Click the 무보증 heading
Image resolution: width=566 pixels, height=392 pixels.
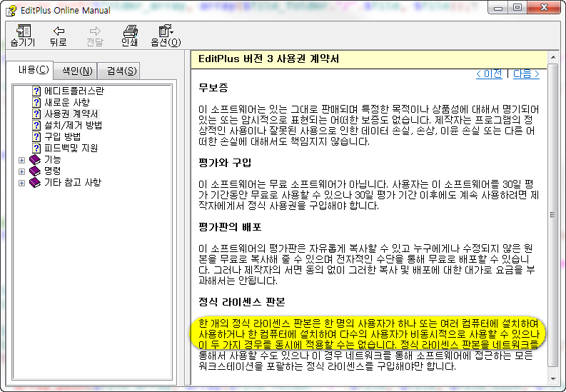pyautogui.click(x=213, y=87)
